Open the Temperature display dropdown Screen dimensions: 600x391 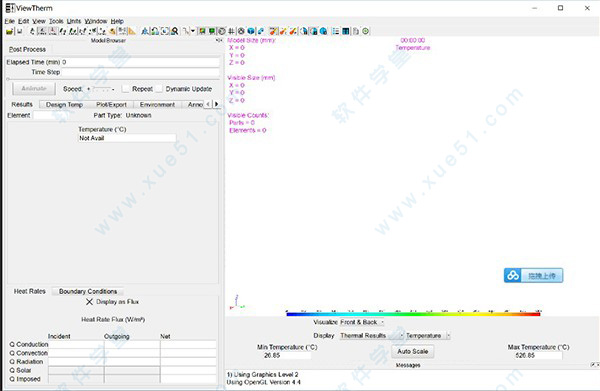click(428, 336)
